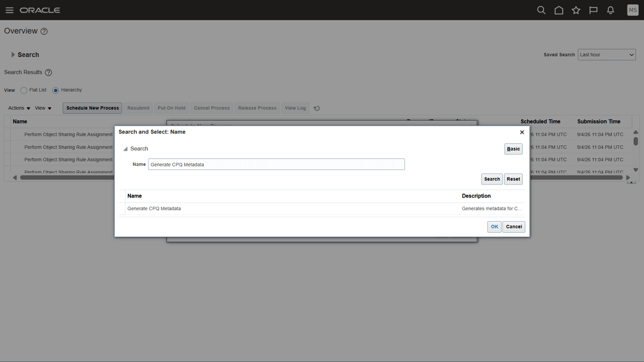Open Favorites star icon
The width and height of the screenshot is (644, 362).
(576, 10)
